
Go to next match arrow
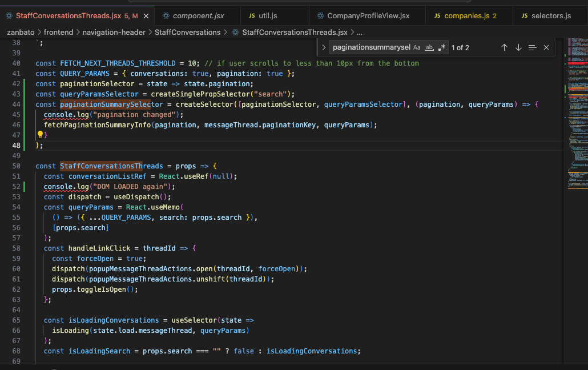518,47
